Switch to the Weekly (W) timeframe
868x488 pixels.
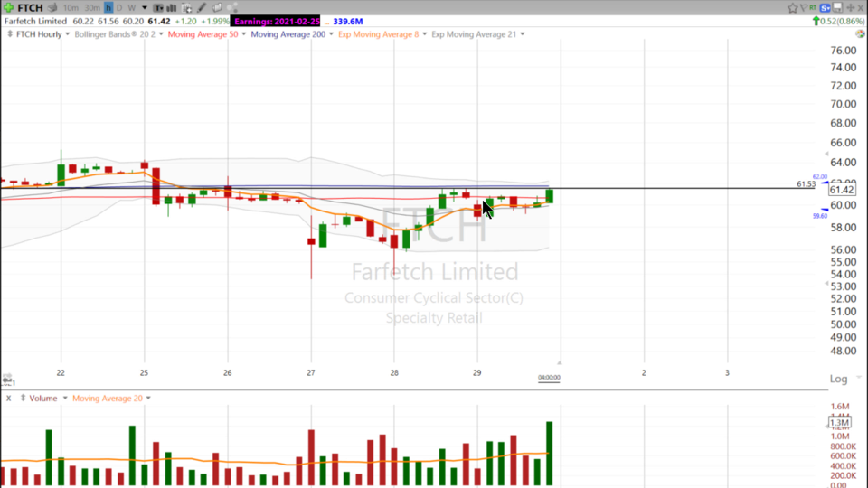(x=132, y=8)
